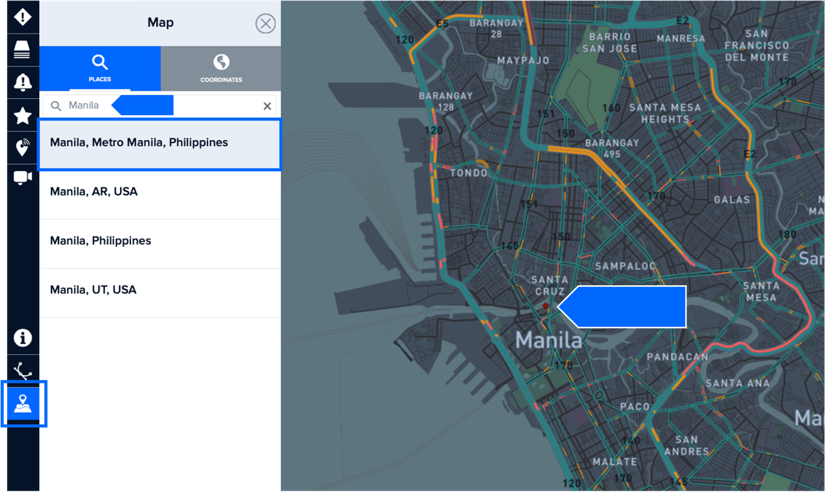This screenshot has height=492, width=825.
Task: Click the Sampaloc district label on the map
Action: coord(625,266)
